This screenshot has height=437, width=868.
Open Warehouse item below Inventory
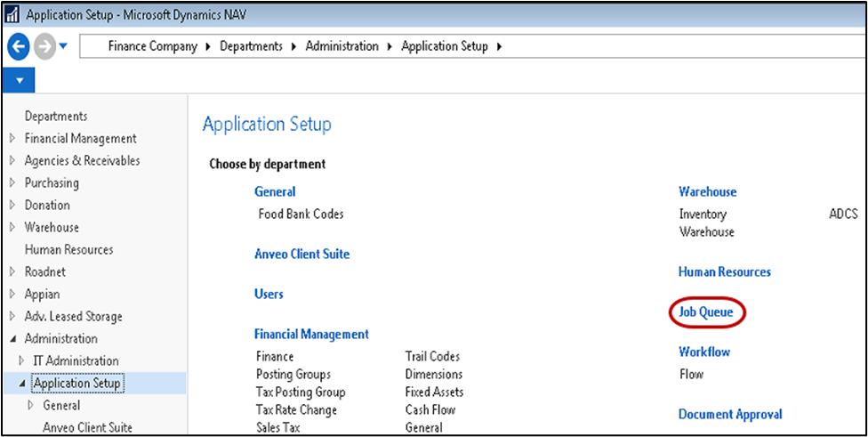coord(707,231)
